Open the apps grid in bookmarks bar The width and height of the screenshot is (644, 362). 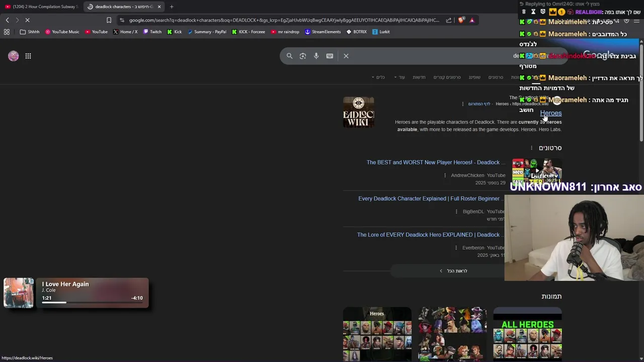click(x=7, y=32)
